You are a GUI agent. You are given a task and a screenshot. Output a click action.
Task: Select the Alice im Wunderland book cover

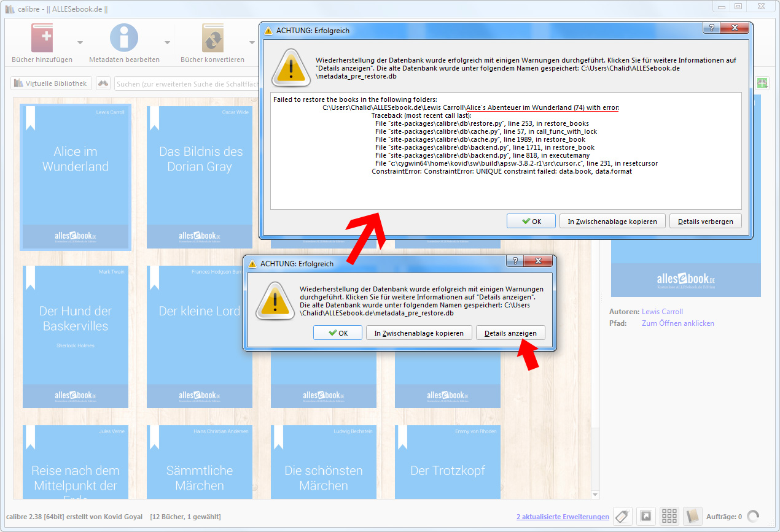pos(76,177)
